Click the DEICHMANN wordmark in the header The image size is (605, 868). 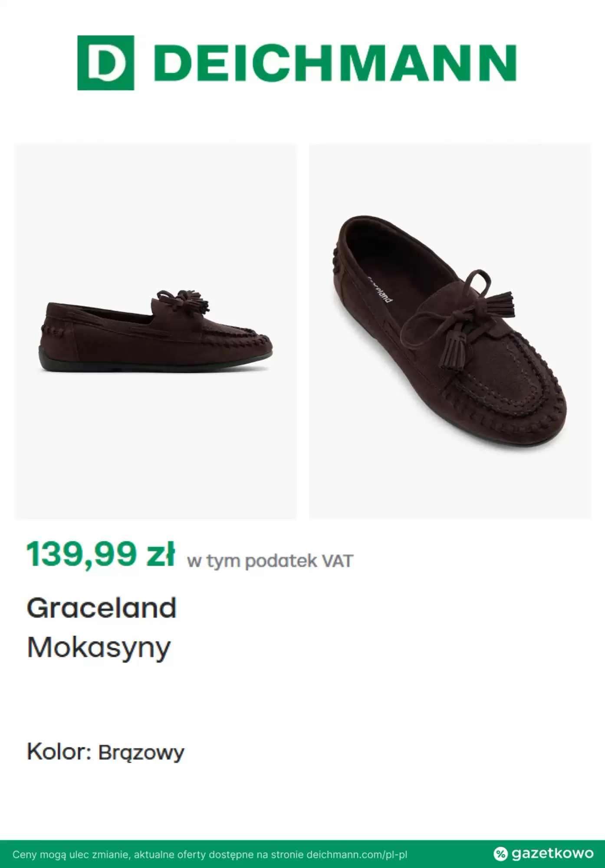335,63
